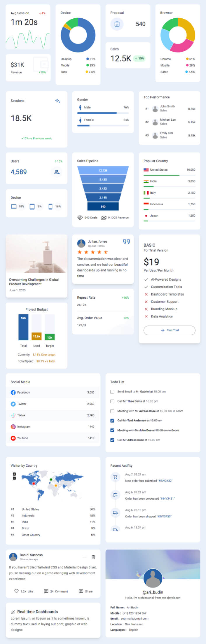The height and width of the screenshot is (644, 206).
Task: Click the users group icon beside 4,589
Action: (x=57, y=172)
